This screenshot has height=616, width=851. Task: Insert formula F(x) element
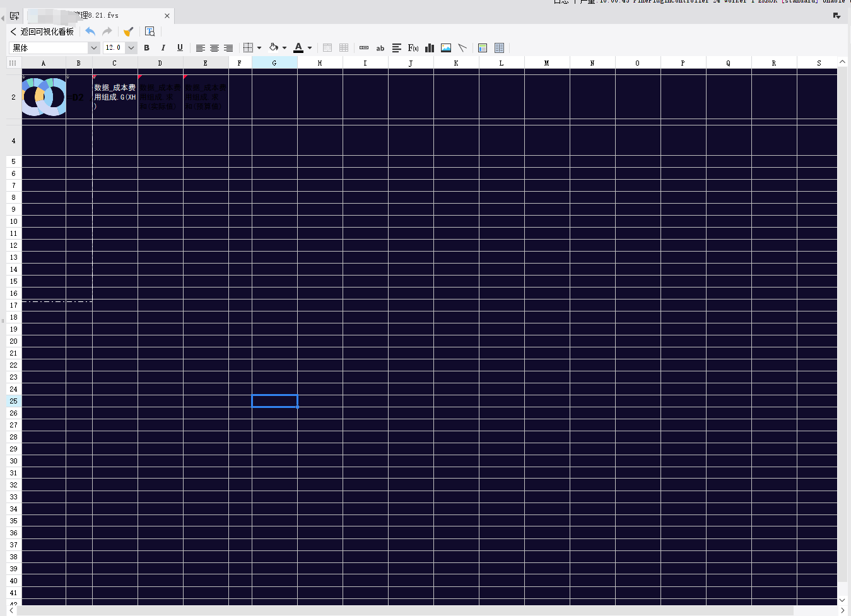413,48
